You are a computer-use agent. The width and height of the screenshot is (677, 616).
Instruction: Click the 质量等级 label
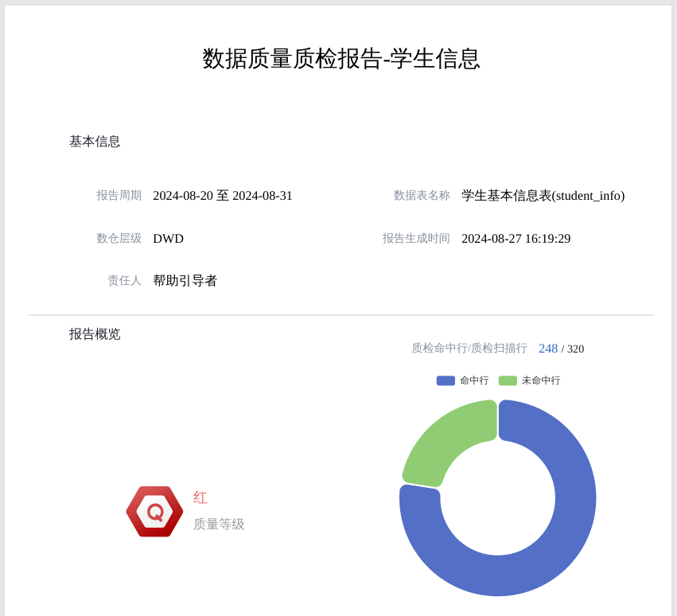(219, 524)
